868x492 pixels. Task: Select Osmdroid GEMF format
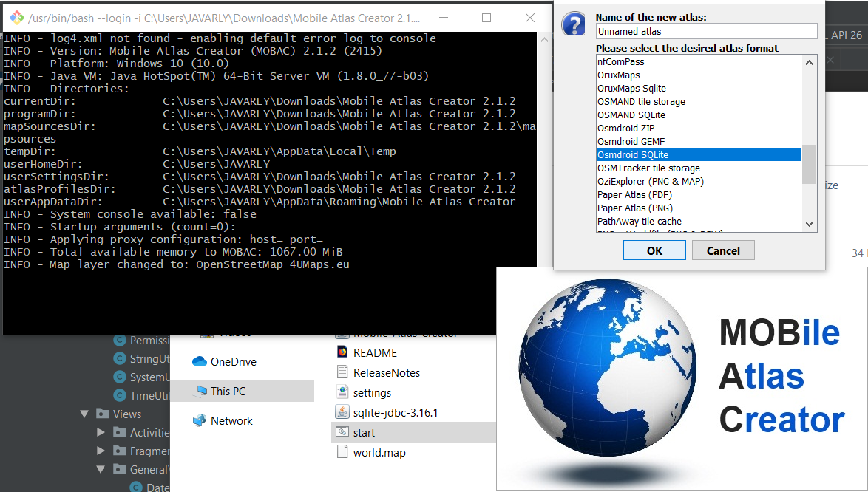699,142
